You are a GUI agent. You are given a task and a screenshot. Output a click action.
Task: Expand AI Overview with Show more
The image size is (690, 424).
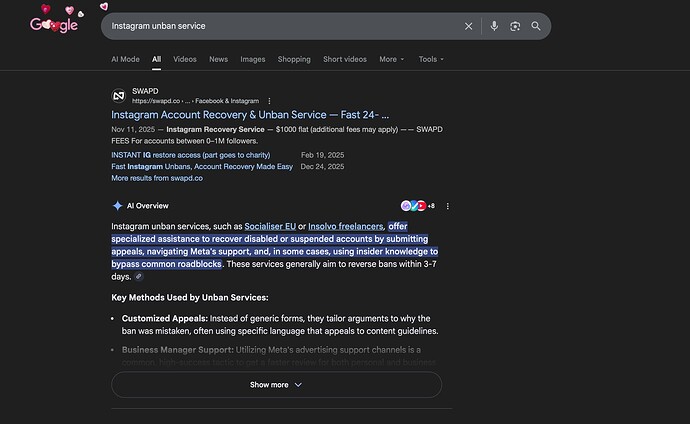coord(276,385)
